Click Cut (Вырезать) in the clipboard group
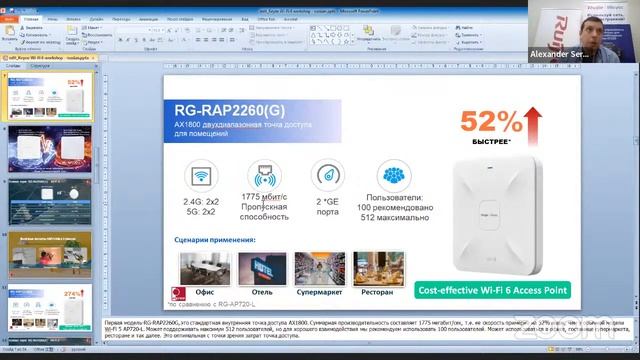Image resolution: width=640 pixels, height=360 pixels. coord(31,28)
